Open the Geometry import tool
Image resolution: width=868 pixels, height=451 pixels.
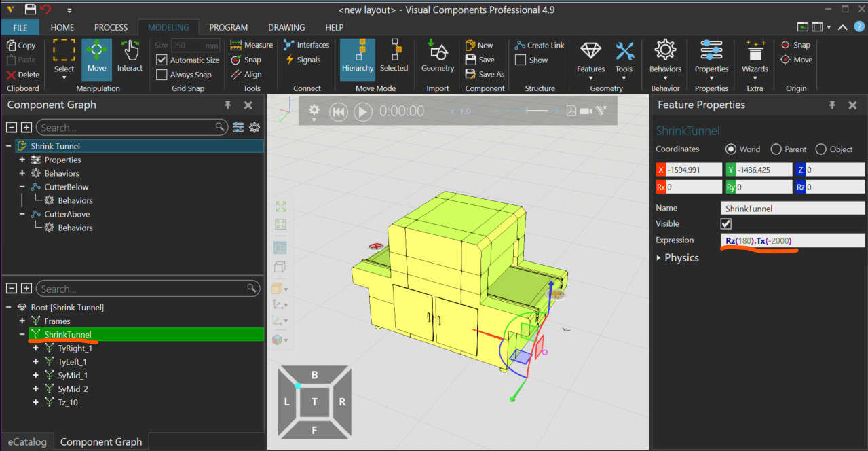coord(436,58)
